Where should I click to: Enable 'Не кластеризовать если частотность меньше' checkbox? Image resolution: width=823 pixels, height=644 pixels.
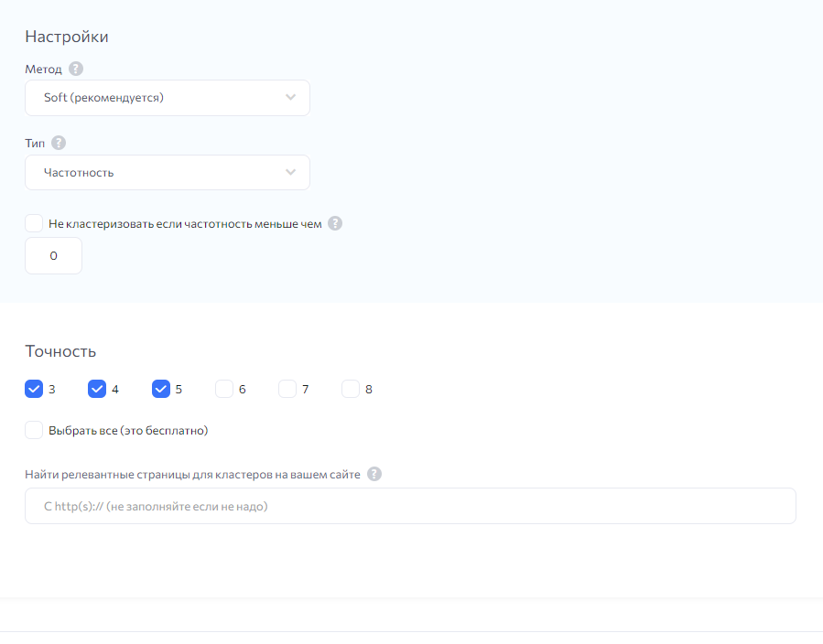(x=34, y=223)
